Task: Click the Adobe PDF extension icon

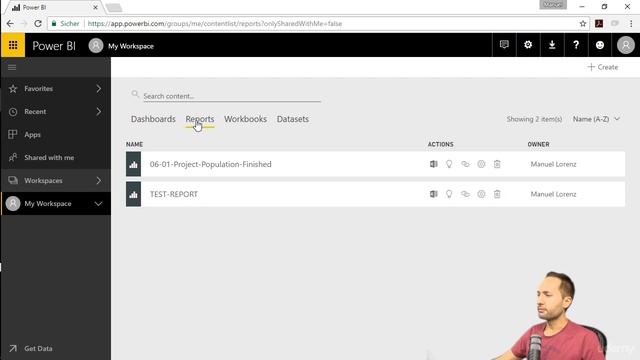Action: [x=599, y=24]
